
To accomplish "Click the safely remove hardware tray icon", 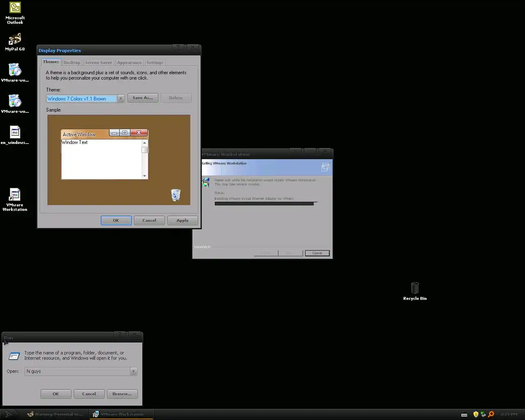I will pyautogui.click(x=483, y=414).
